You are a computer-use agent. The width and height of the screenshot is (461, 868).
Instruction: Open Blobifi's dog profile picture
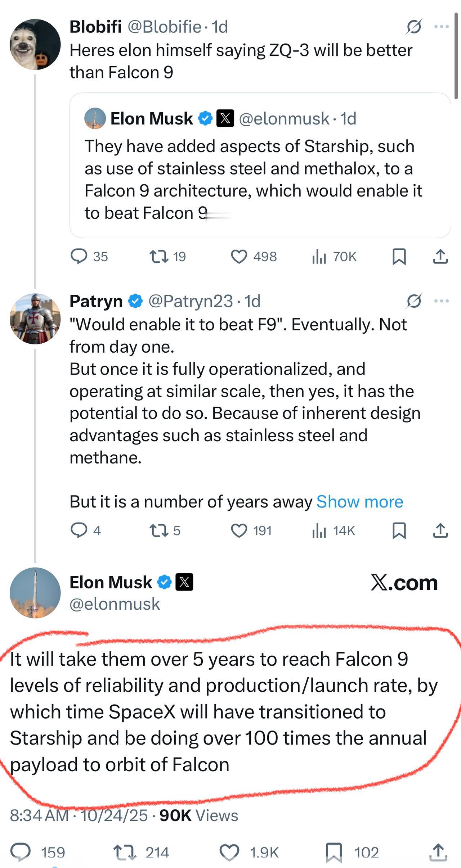35,44
